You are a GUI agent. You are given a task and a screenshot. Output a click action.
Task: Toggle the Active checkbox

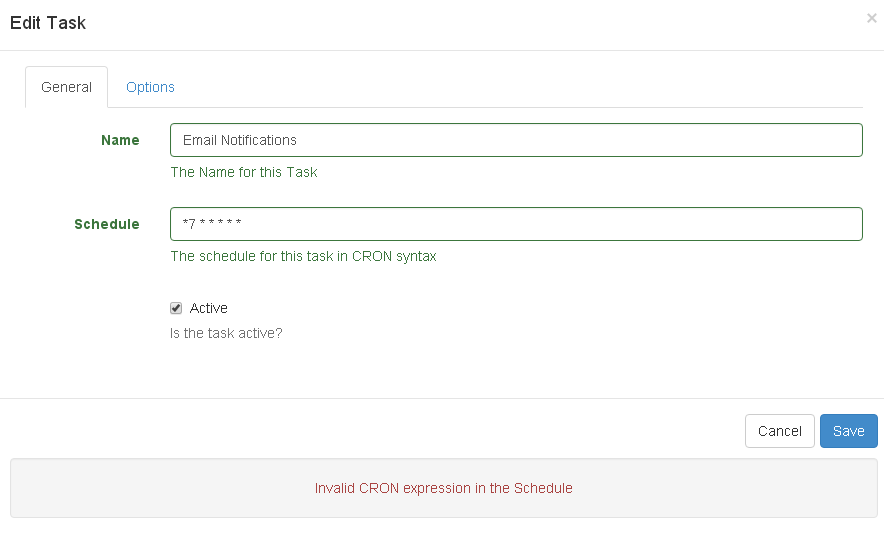coord(176,308)
